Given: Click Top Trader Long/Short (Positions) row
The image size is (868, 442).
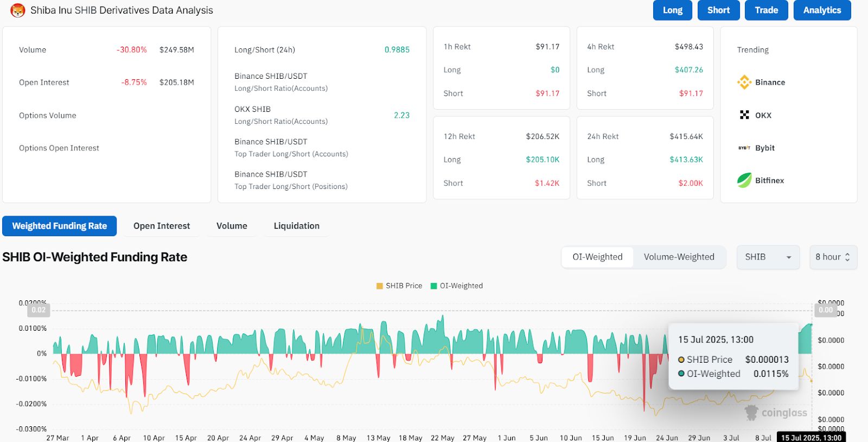Looking at the screenshot, I should [322, 180].
